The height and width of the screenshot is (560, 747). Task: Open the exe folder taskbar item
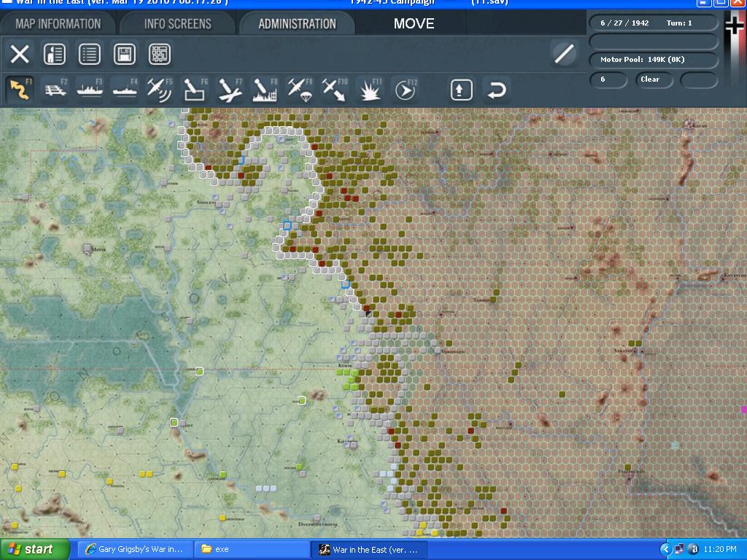click(252, 549)
